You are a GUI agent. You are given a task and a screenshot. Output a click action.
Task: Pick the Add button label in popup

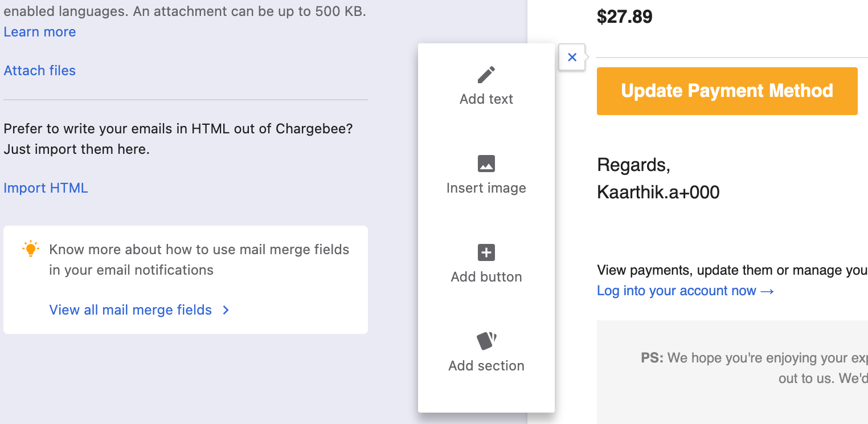(x=486, y=277)
